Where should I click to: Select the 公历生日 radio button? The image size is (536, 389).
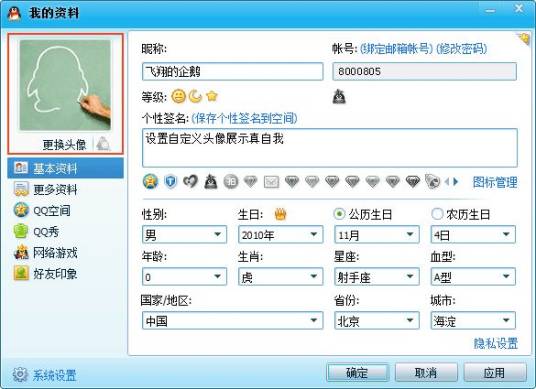[x=339, y=214]
